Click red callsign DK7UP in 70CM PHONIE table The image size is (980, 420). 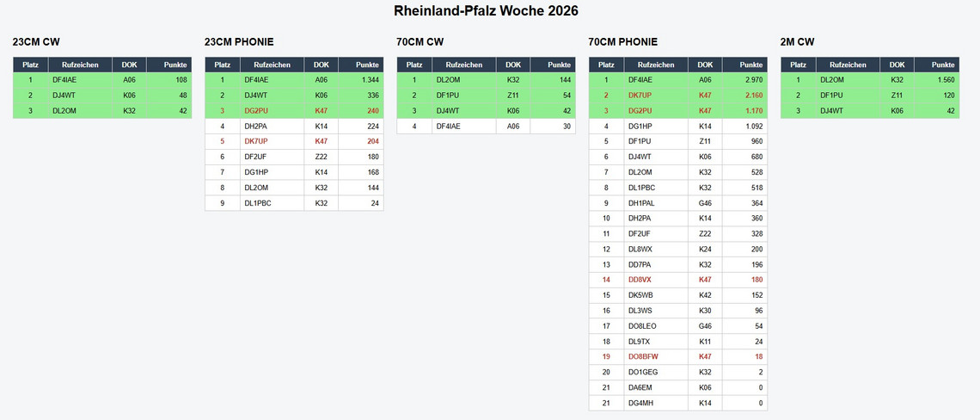pos(640,96)
